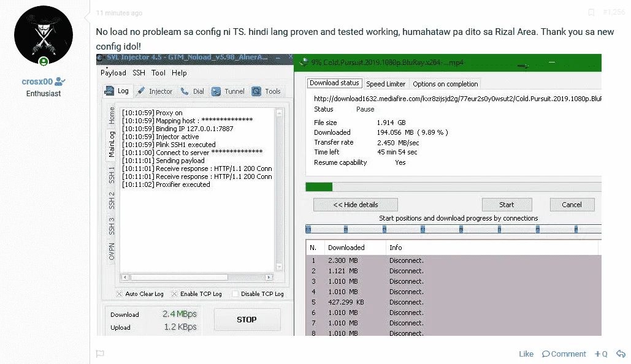
Task: Click the '11 minutes ago' timestamp
Action: coord(119,13)
